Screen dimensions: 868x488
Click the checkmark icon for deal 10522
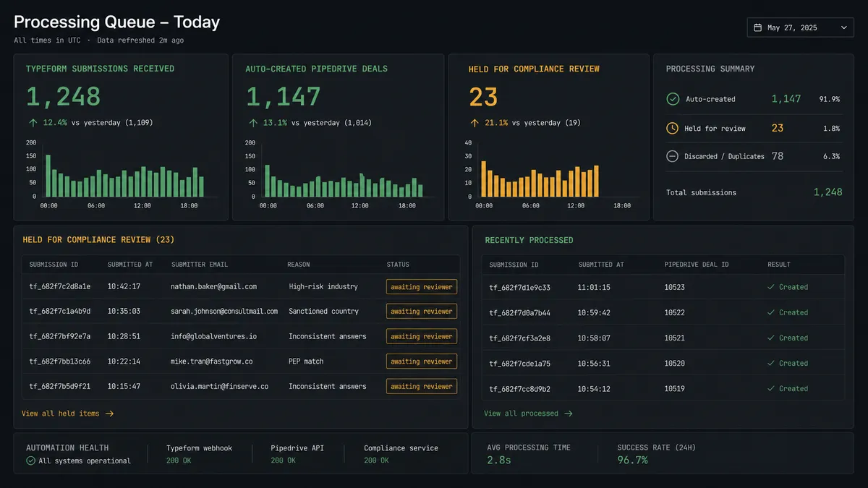coord(772,312)
